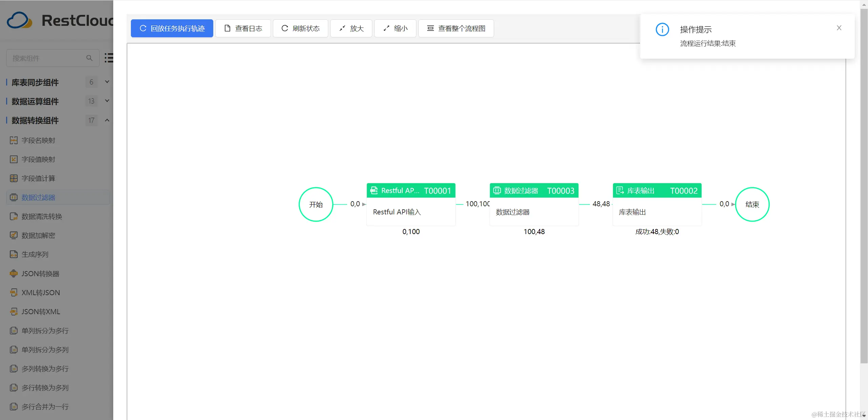This screenshot has height=420, width=868.
Task: Click the 回放任务执行轨迹 button
Action: (172, 28)
